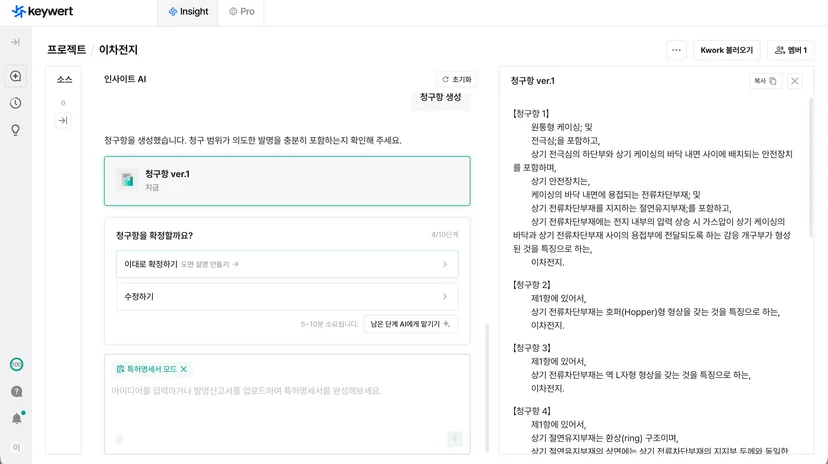Screen dimensions: 828x464
Task: Click chevron on 수정하기 row
Action: 445,297
